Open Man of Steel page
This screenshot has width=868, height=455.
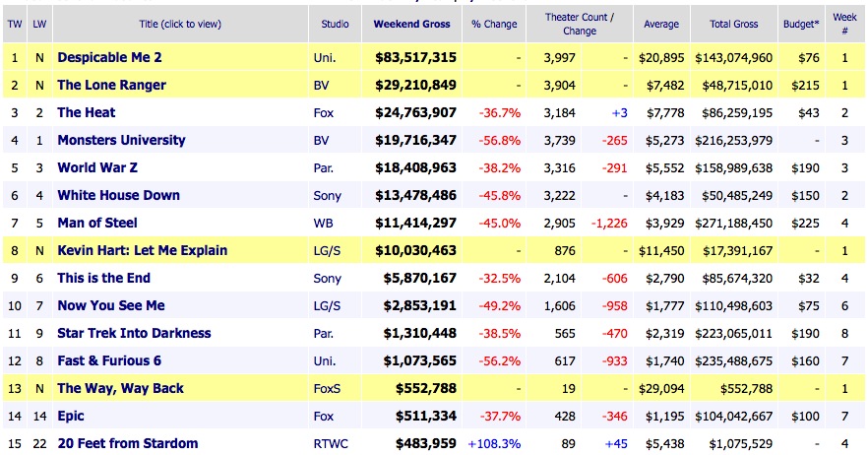pos(97,223)
